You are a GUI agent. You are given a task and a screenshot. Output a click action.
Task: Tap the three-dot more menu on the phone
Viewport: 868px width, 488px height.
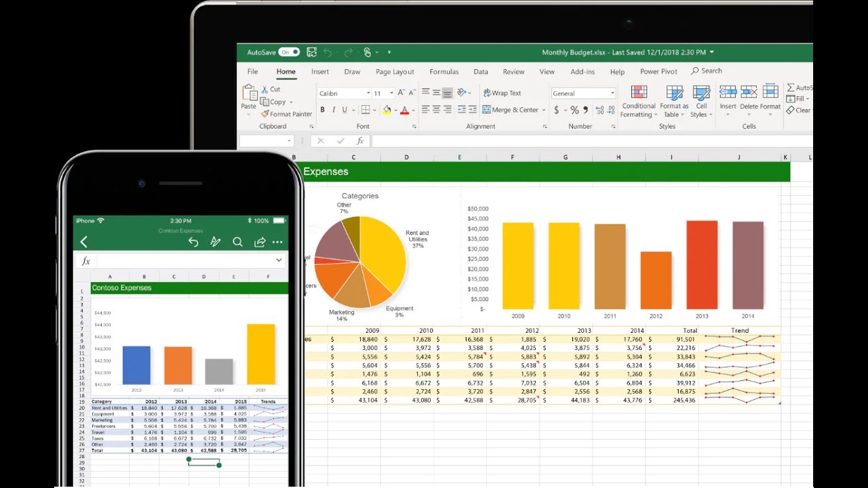tap(277, 242)
